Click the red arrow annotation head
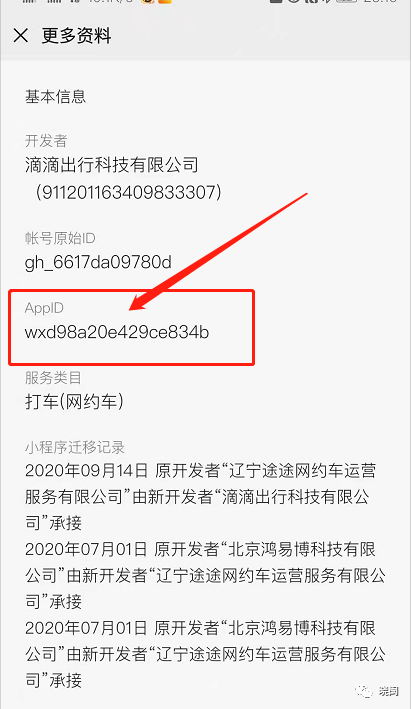Image resolution: width=411 pixels, height=709 pixels. [x=142, y=302]
